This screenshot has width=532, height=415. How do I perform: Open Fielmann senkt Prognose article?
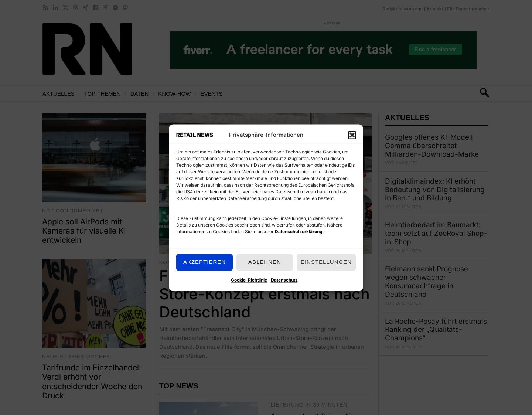[x=426, y=282]
